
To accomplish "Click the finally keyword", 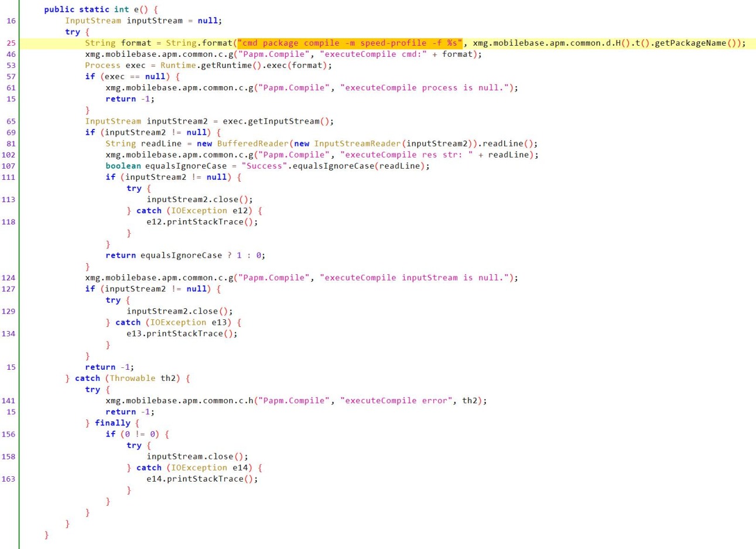I will [x=112, y=423].
